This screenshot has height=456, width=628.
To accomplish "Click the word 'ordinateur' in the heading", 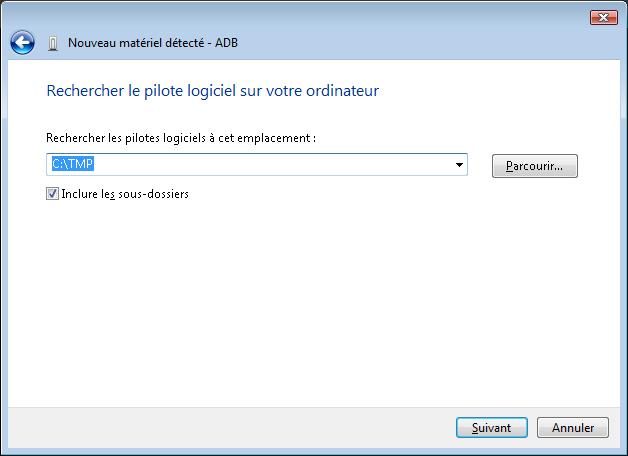I will pyautogui.click(x=346, y=91).
